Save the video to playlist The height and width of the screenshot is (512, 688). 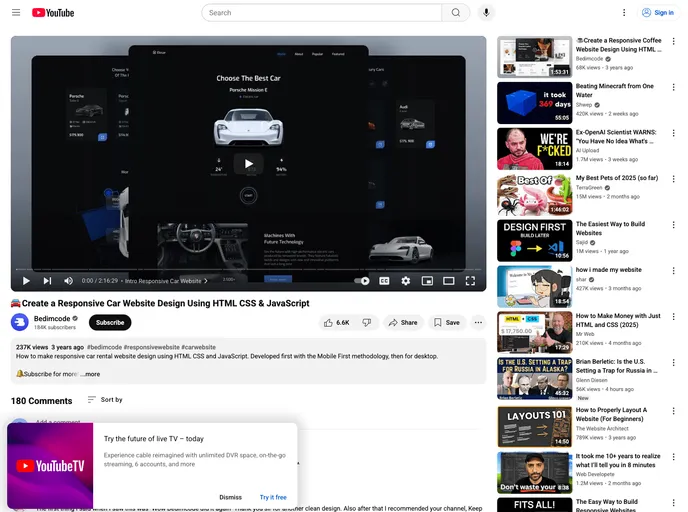(x=447, y=322)
